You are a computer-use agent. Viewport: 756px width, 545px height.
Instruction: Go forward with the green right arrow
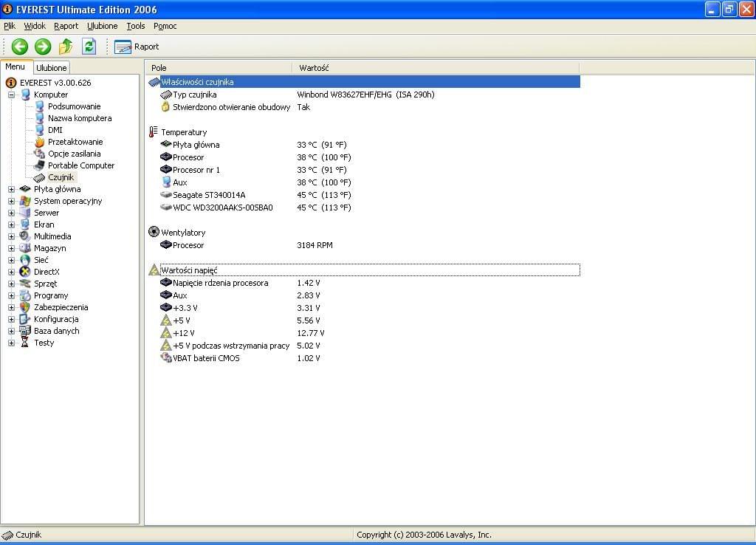(x=43, y=47)
